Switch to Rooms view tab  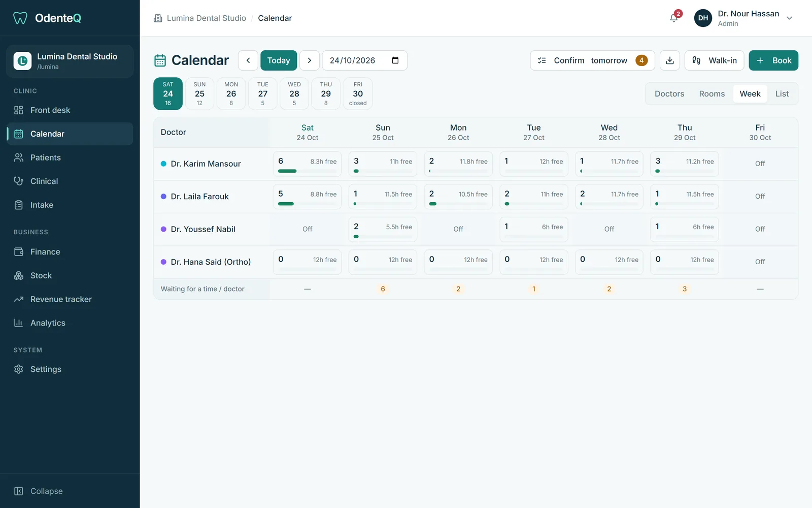[x=712, y=94]
